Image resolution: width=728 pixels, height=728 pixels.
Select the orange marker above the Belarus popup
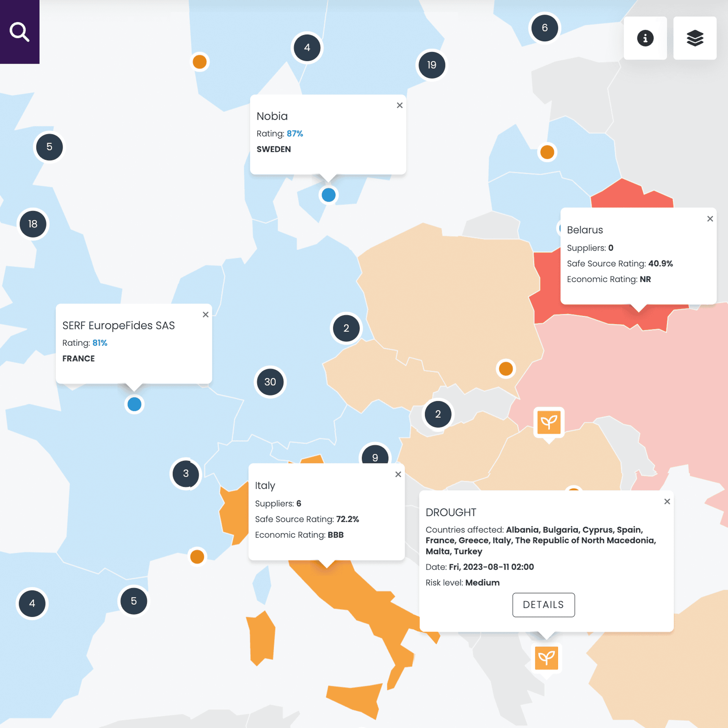point(547,152)
